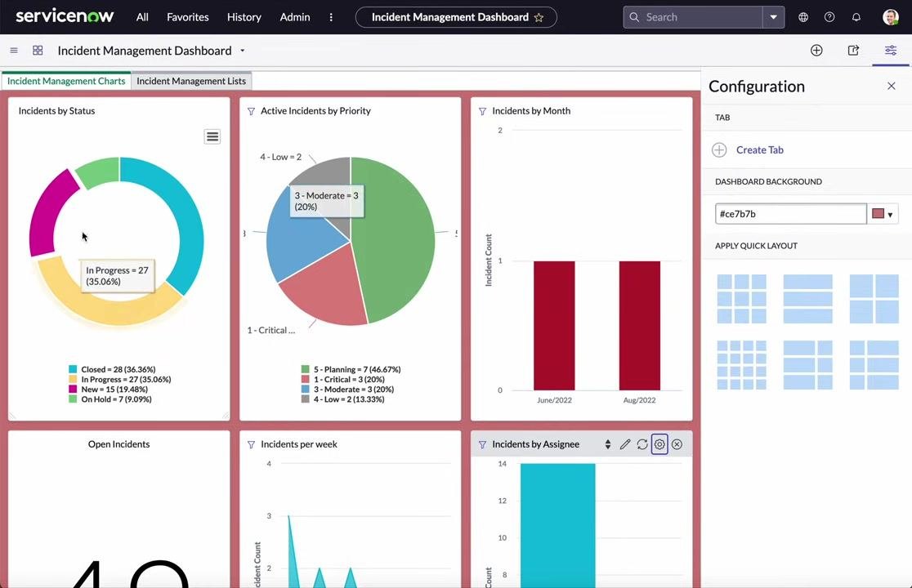Click the move arrows on Incidents by Assignee

point(608,444)
